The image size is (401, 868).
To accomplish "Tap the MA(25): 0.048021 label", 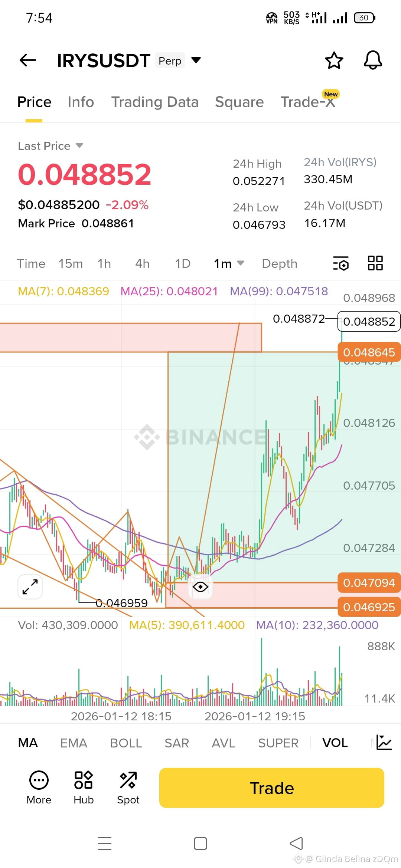I will pyautogui.click(x=169, y=291).
